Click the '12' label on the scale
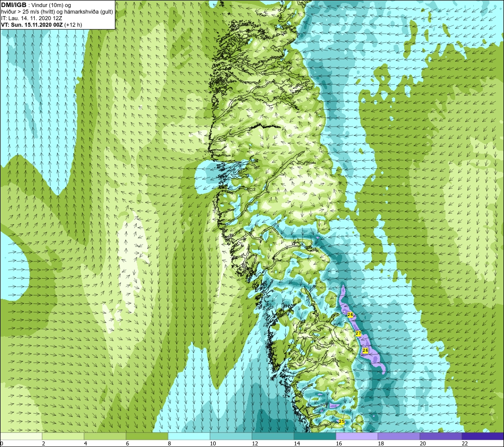Viewport: 504px width, 447px height. (x=255, y=444)
